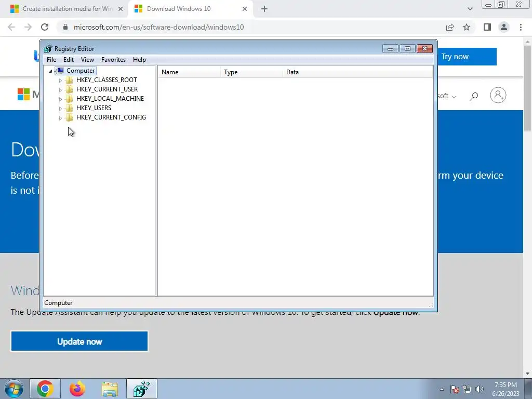The width and height of the screenshot is (532, 399).
Task: Collapse the Computer root node arrow
Action: click(x=50, y=71)
